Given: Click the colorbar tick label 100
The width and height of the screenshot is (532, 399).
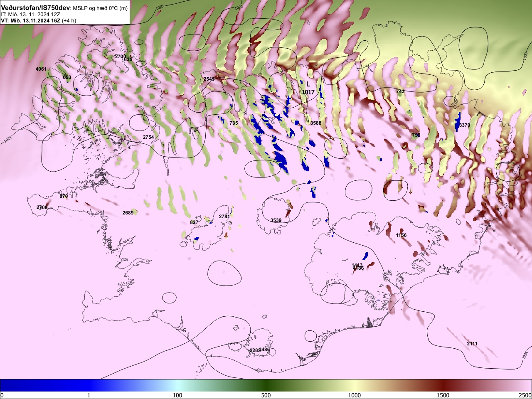Looking at the screenshot, I should [x=177, y=395].
